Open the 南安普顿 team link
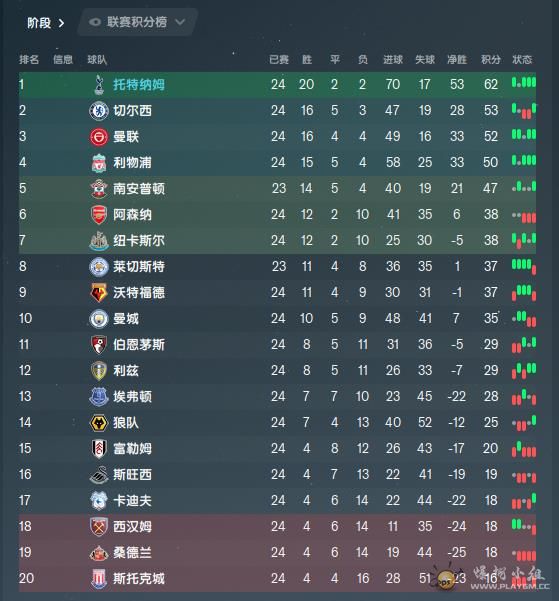The height and width of the screenshot is (601, 559). [x=139, y=189]
